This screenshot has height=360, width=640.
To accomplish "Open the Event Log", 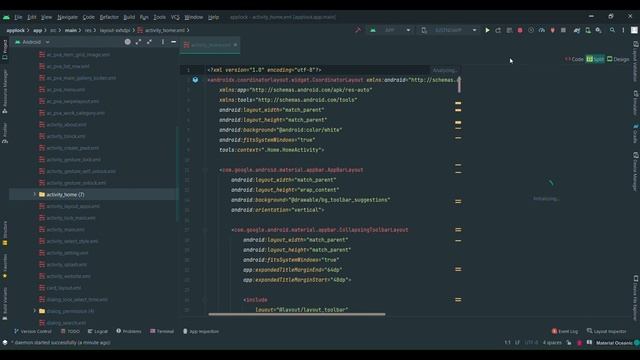I will click(x=565, y=331).
